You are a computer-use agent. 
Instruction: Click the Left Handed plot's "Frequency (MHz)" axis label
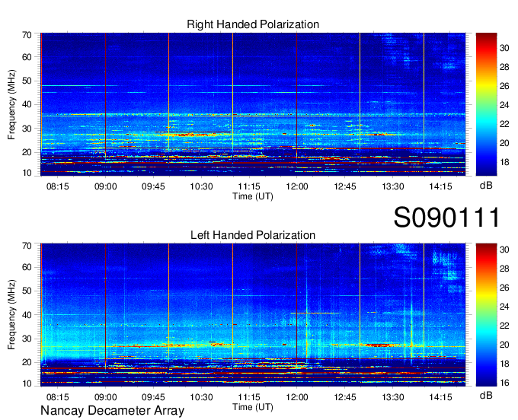[11, 315]
